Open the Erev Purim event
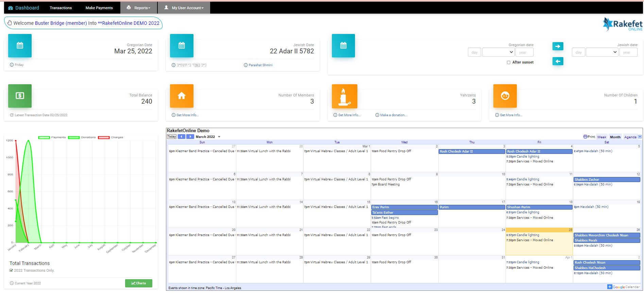This screenshot has height=303, width=644. tap(404, 207)
